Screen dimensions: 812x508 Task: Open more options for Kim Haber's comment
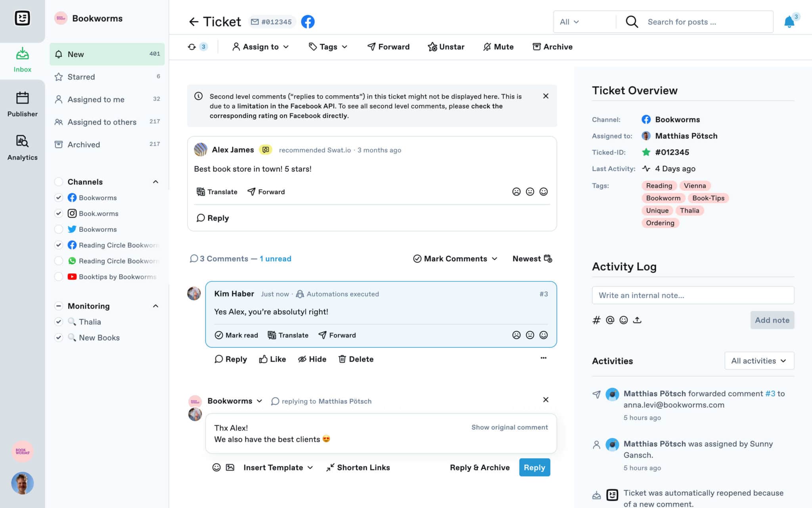[x=543, y=358]
